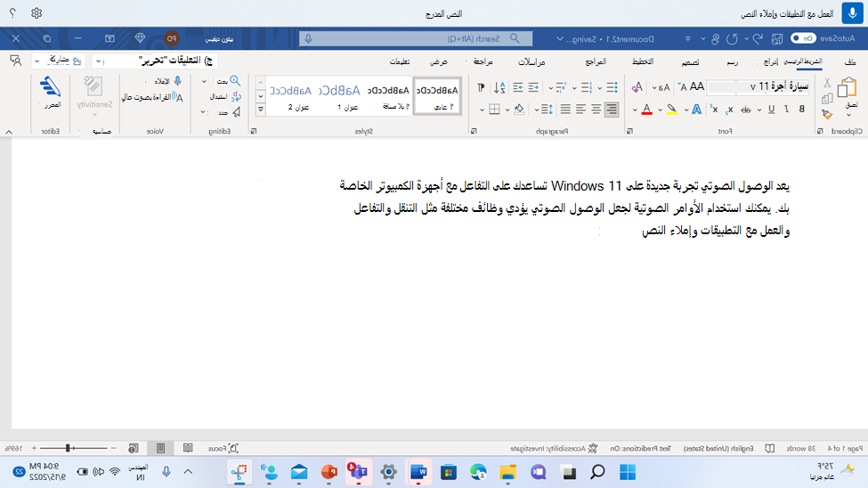Click the Find magnifier icon in Editing

[235, 81]
